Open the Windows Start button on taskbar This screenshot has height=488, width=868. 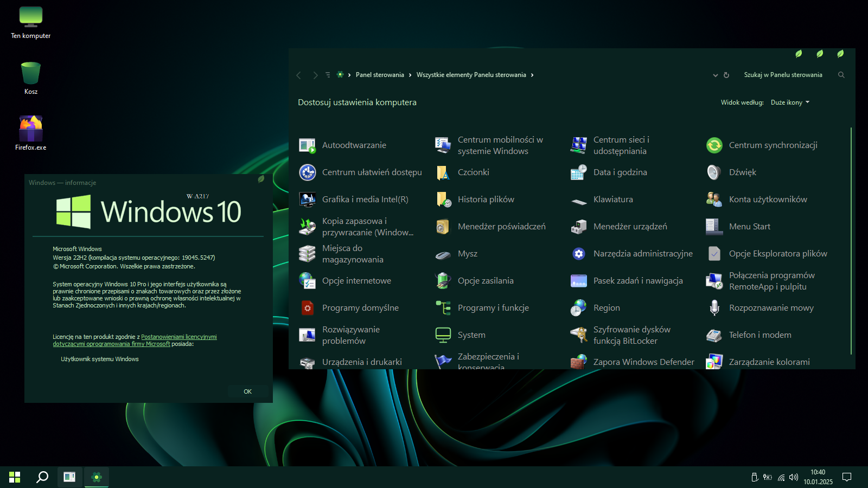pyautogui.click(x=15, y=477)
